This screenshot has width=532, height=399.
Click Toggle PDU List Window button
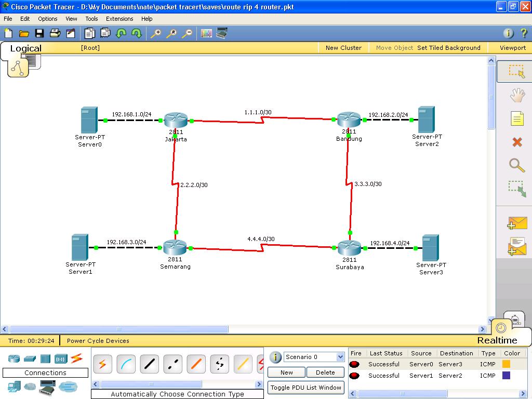(x=306, y=388)
